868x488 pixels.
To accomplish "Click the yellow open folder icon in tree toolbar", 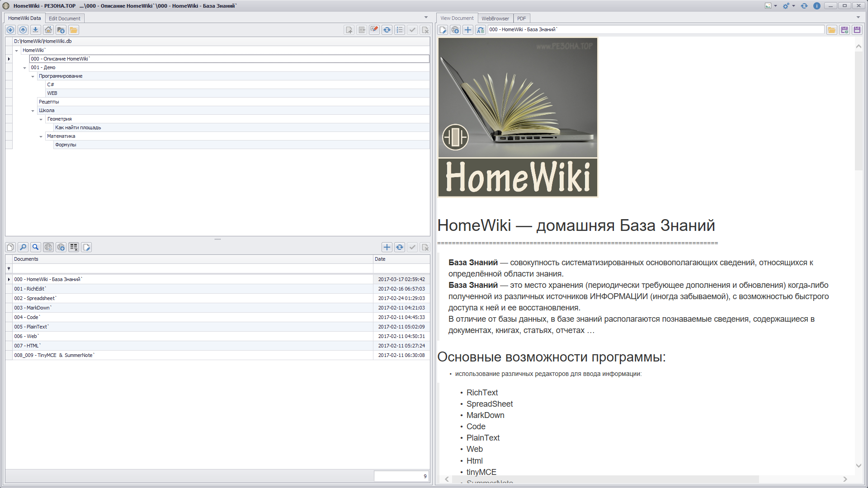I will [74, 30].
